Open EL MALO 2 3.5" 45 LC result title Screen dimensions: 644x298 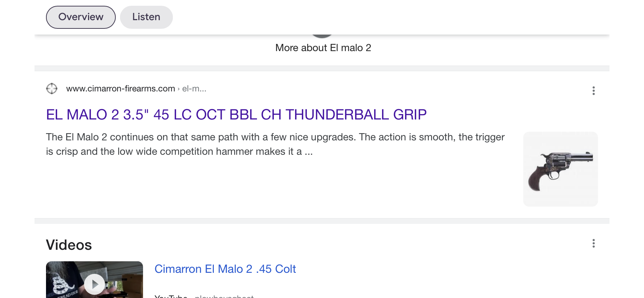236,114
